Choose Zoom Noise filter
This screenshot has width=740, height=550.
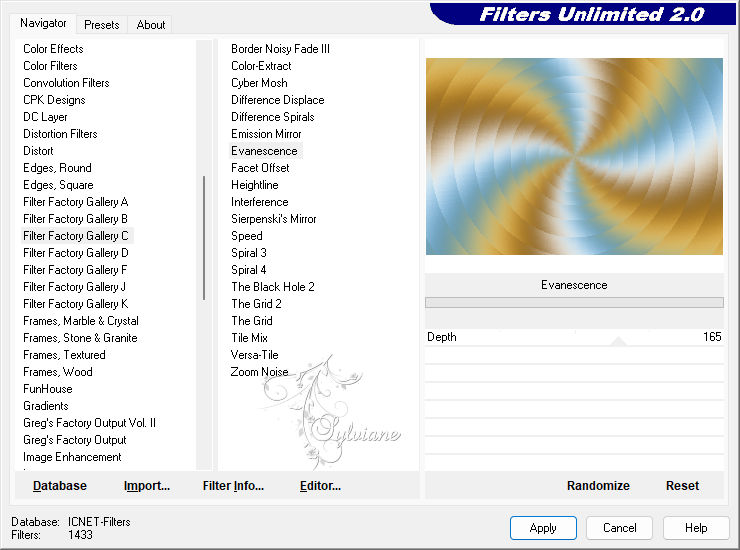[259, 372]
